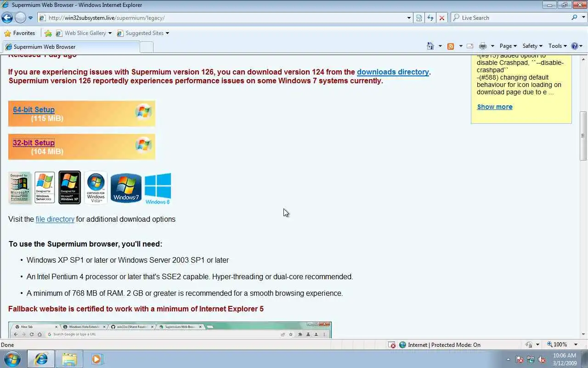Expand the Feeds dropdown arrow
The width and height of the screenshot is (588, 368).
[x=461, y=46]
